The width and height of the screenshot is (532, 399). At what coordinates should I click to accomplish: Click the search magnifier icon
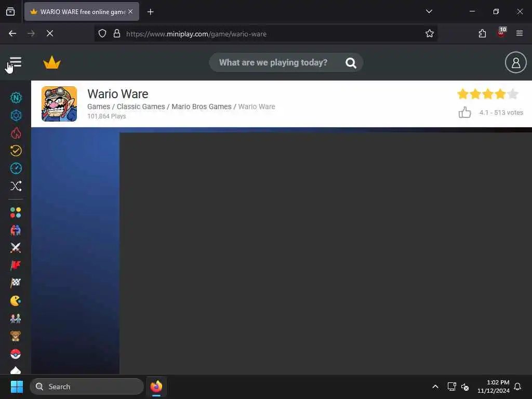pyautogui.click(x=351, y=63)
